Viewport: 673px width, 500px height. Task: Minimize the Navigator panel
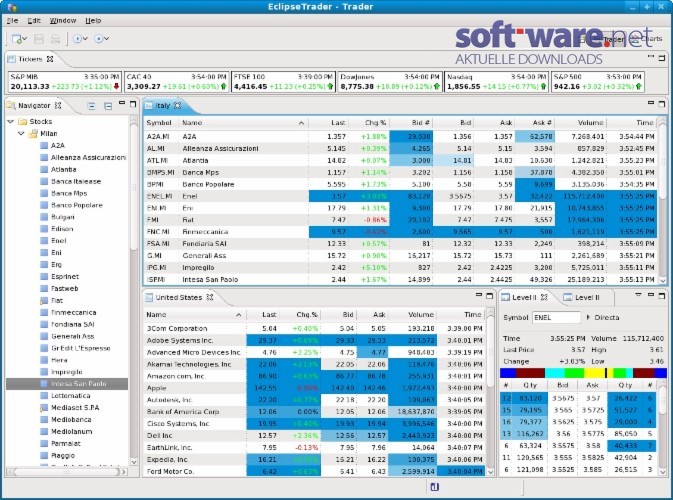(x=122, y=103)
